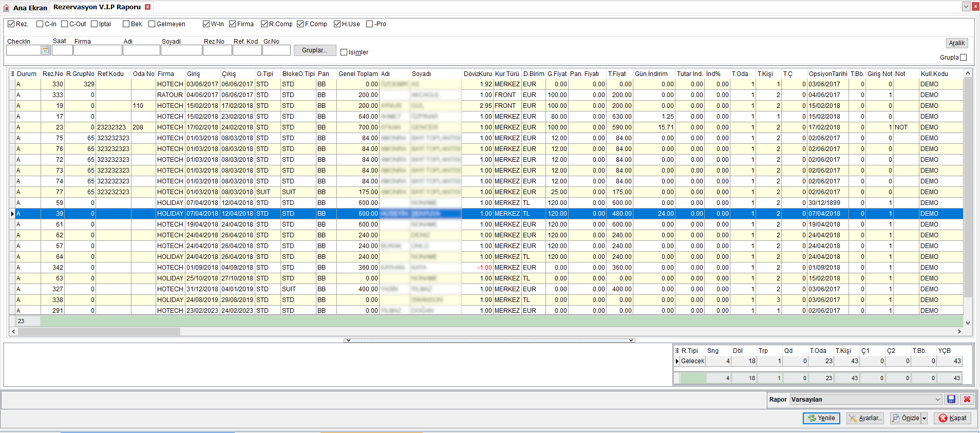Click the left arrow of the horizontal scrollbar
Image resolution: width=980 pixels, height=433 pixels.
[x=13, y=332]
